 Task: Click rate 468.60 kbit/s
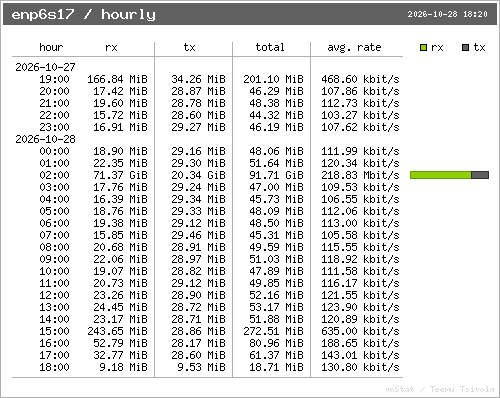point(360,79)
